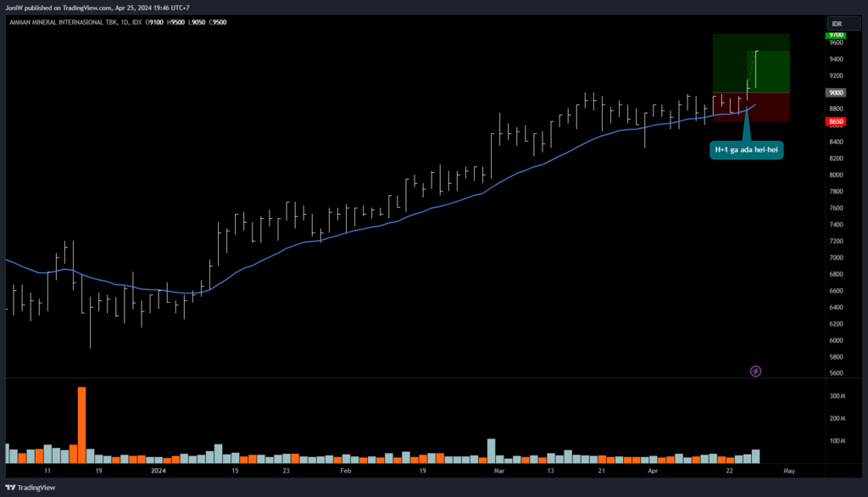Click the JoniW author name
The image size is (868, 497).
(x=15, y=8)
